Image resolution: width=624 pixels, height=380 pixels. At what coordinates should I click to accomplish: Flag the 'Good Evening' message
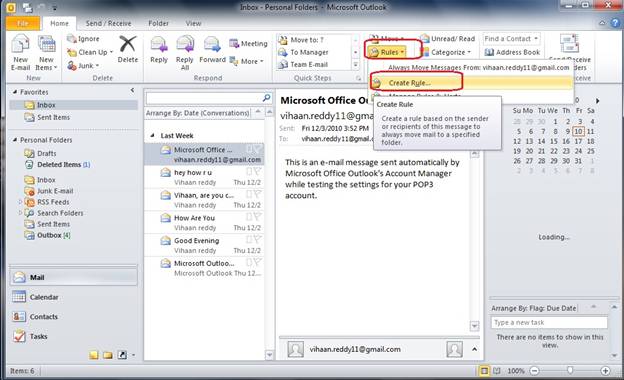pyautogui.click(x=257, y=240)
